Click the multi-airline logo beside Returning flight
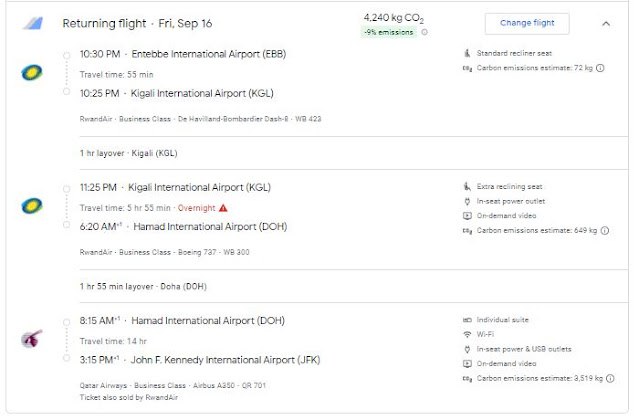639x420 pixels. [33, 23]
